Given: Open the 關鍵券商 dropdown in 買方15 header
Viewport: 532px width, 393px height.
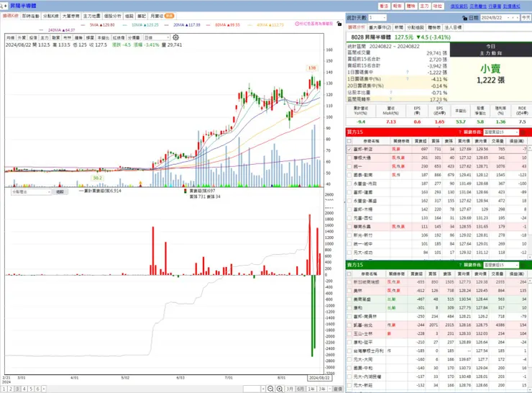Looking at the screenshot, I should 501,132.
